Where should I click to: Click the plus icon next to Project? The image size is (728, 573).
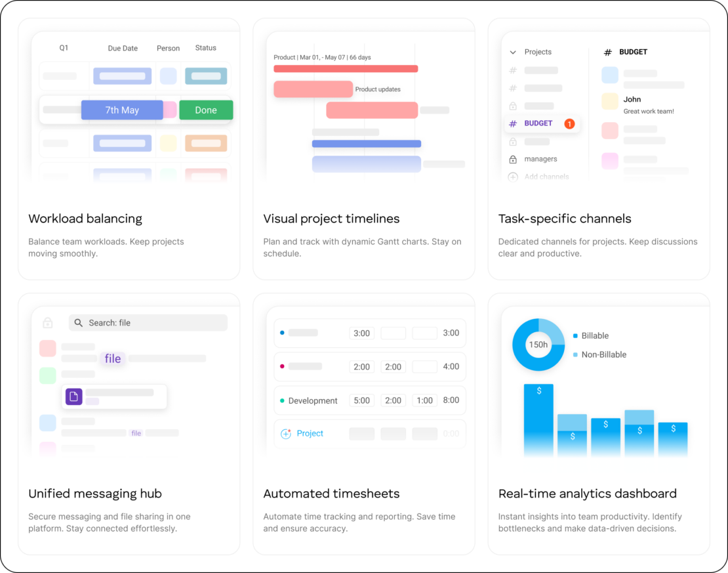[x=285, y=434]
